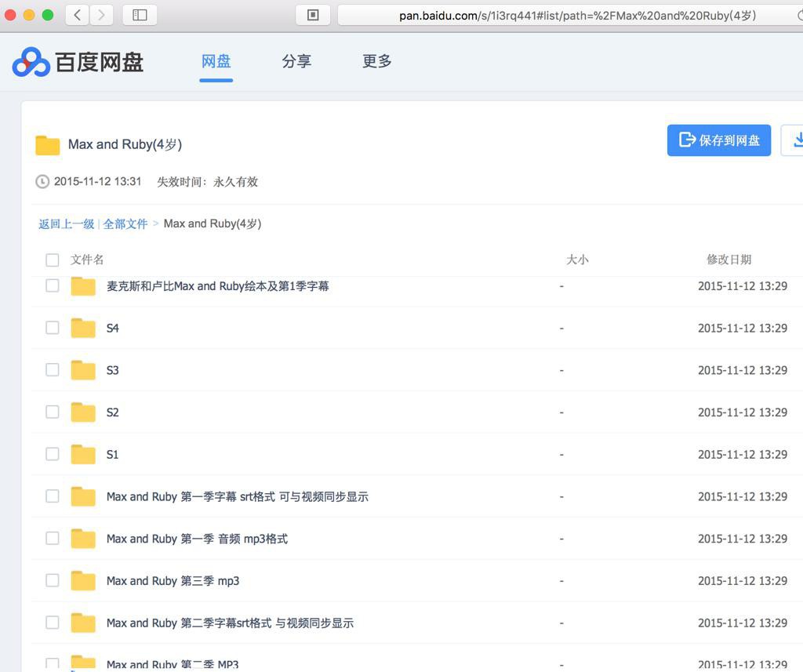Click the macOS yellow minimize button

29,15
